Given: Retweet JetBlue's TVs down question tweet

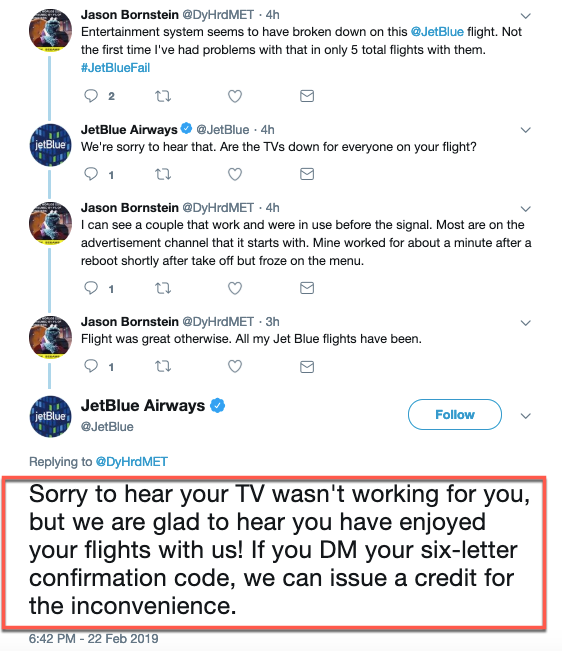Looking at the screenshot, I should point(163,174).
